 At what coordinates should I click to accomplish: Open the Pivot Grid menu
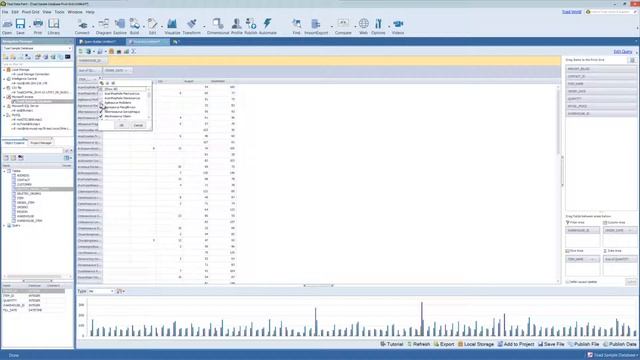coord(31,12)
